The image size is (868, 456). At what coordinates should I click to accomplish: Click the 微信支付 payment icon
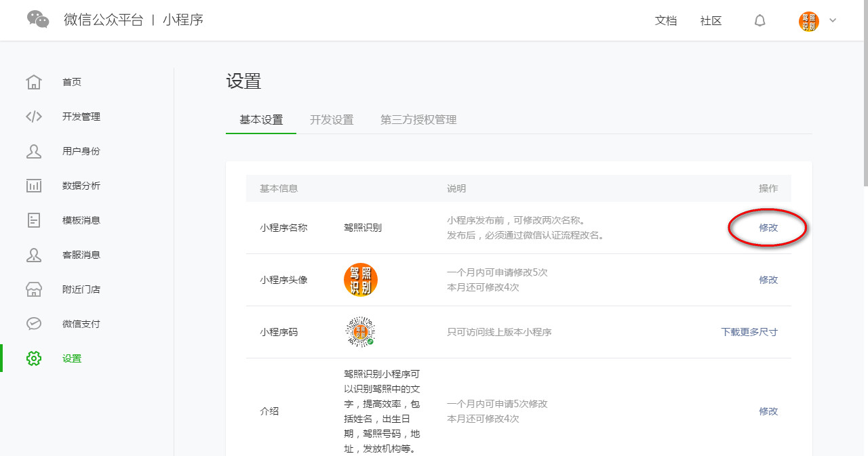pos(34,324)
